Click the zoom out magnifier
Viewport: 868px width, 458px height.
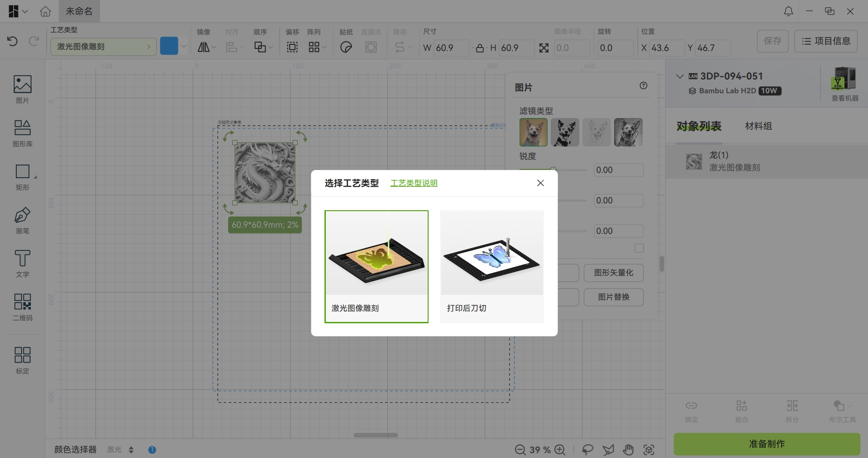coord(520,450)
